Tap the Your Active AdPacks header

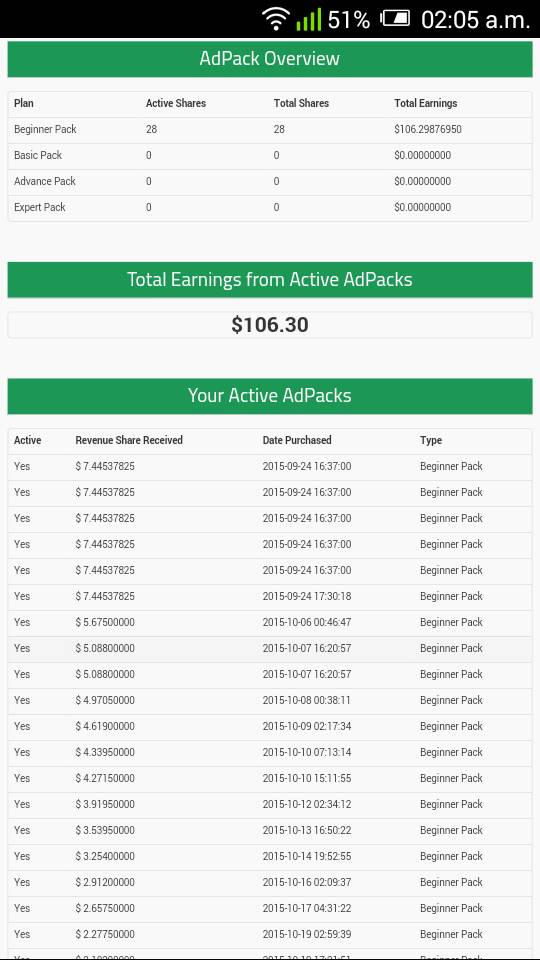[x=270, y=396]
